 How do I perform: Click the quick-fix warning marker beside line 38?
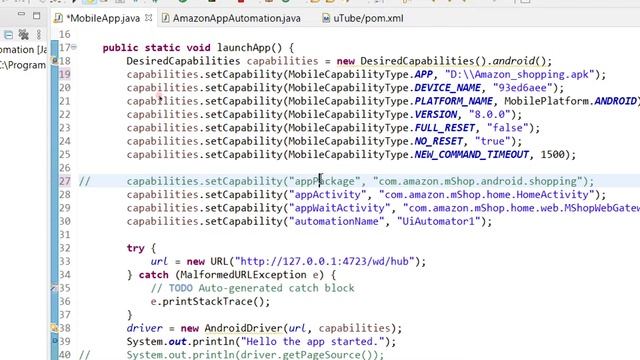(54, 328)
